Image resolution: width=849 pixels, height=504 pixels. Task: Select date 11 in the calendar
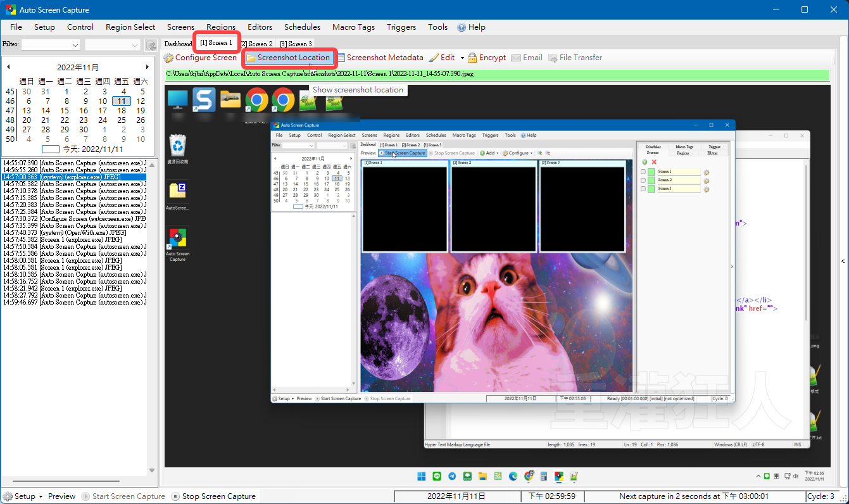[x=122, y=101]
